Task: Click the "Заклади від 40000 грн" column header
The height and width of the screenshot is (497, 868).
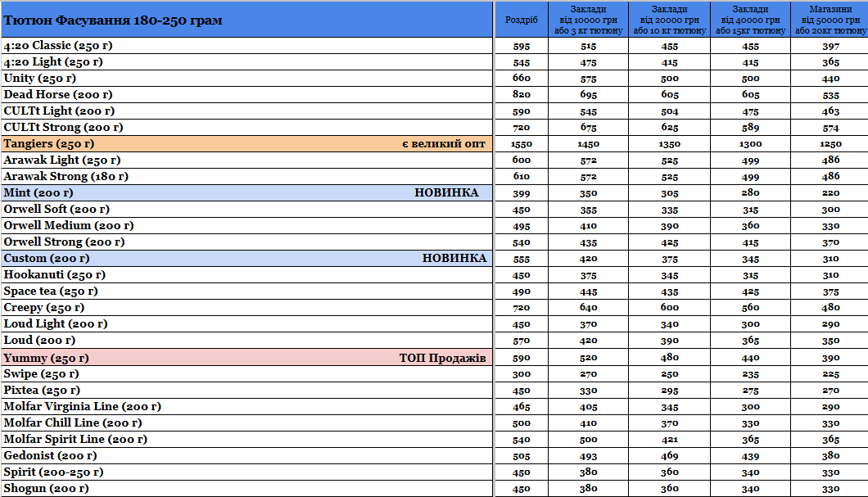Action: click(x=750, y=20)
